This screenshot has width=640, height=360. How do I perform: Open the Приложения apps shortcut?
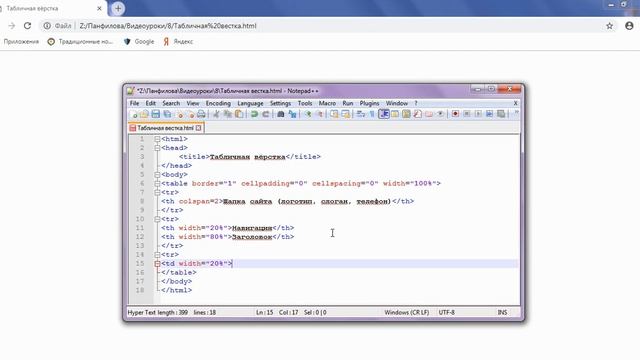[x=21, y=42]
